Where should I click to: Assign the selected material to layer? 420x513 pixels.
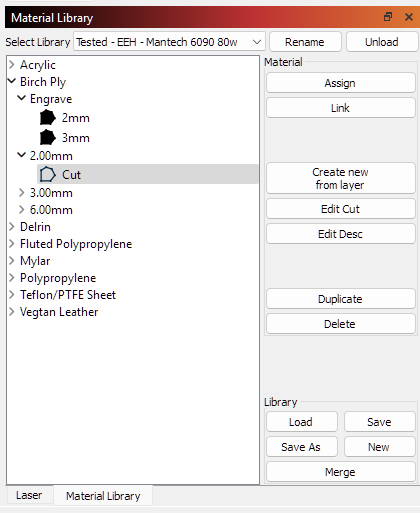[x=340, y=83]
